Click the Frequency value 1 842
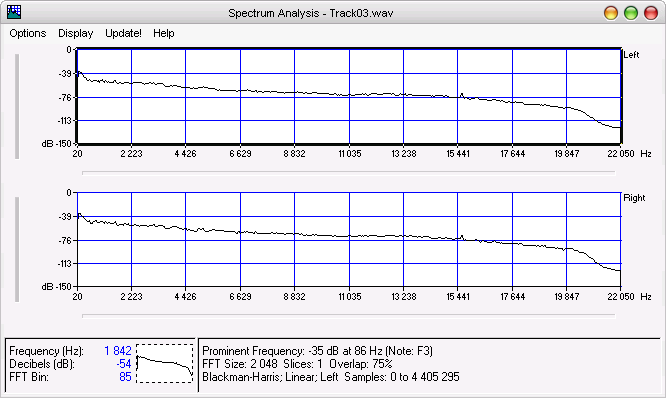 118,351
